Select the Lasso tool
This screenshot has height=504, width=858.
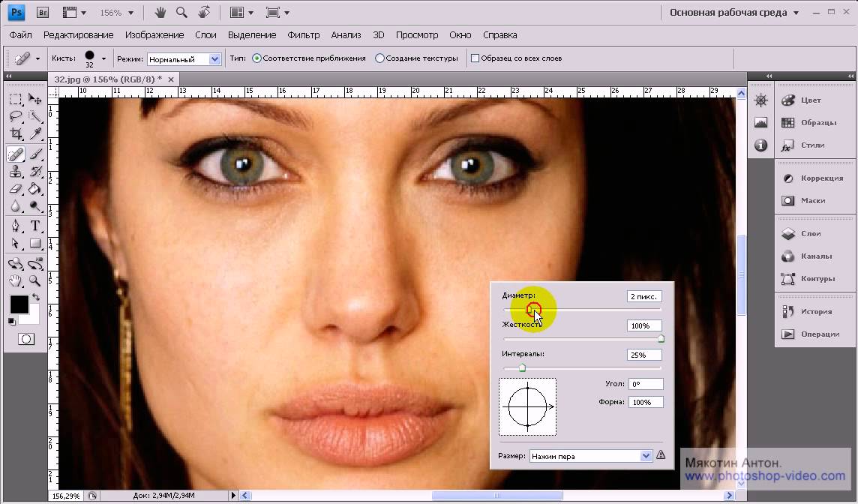click(15, 116)
